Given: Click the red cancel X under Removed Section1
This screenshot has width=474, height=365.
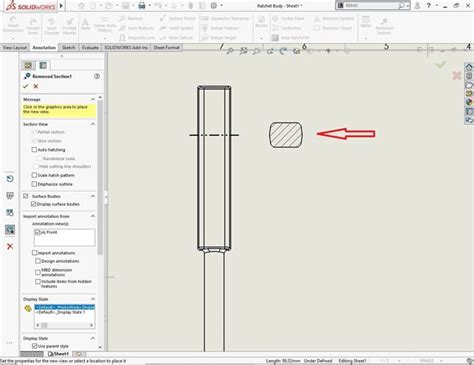Looking at the screenshot, I should [36, 86].
